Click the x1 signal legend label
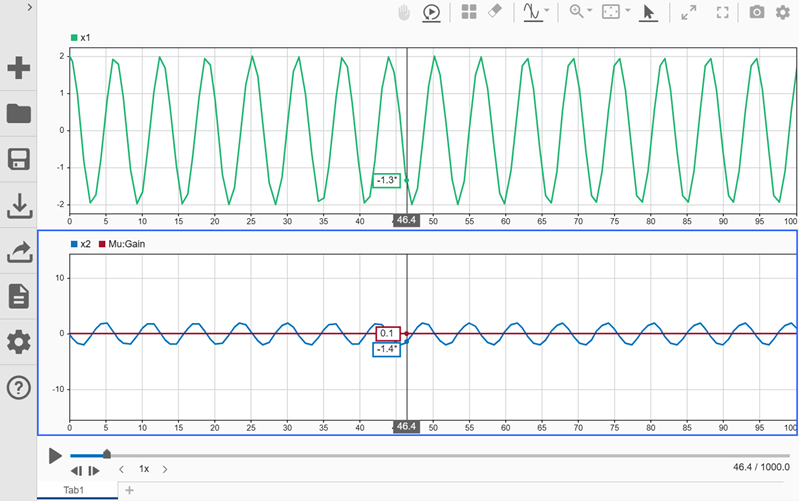 point(85,38)
